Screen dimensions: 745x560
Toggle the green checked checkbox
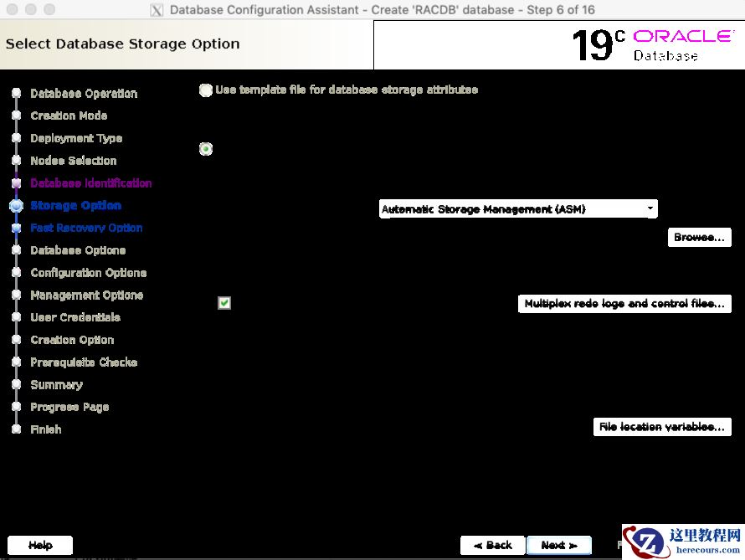tap(224, 303)
